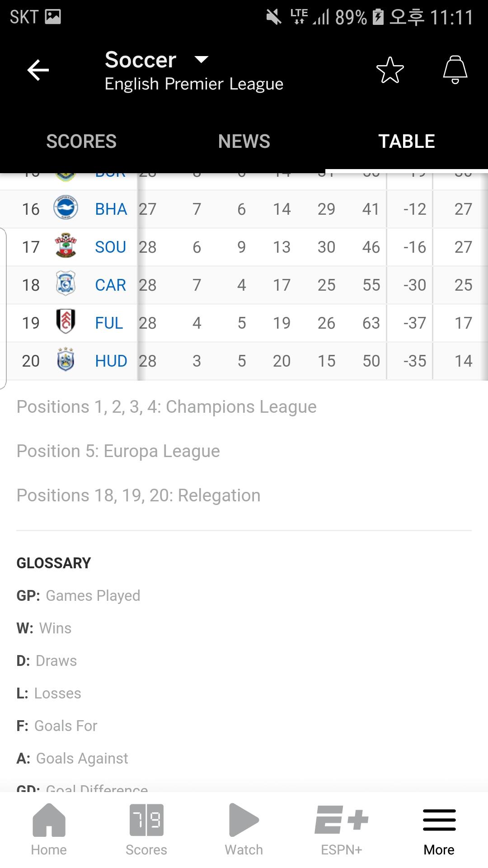Tap the Huddersfield club crest
The height and width of the screenshot is (868, 488).
coord(66,360)
